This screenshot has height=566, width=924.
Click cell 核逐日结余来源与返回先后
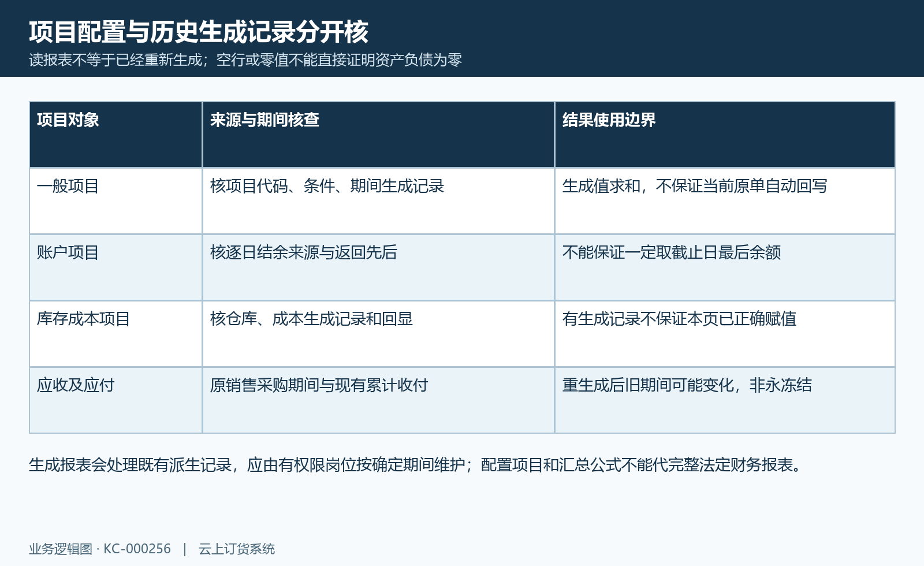(378, 267)
